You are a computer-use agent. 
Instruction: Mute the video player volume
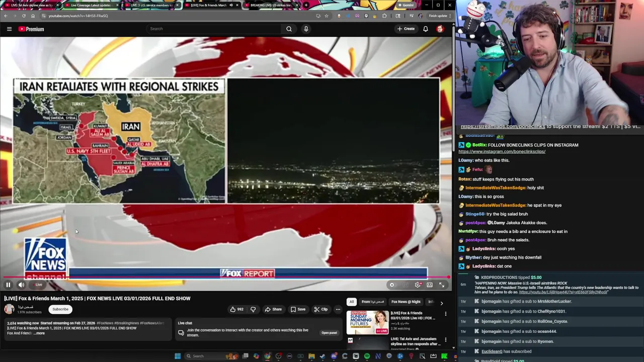pos(21,285)
